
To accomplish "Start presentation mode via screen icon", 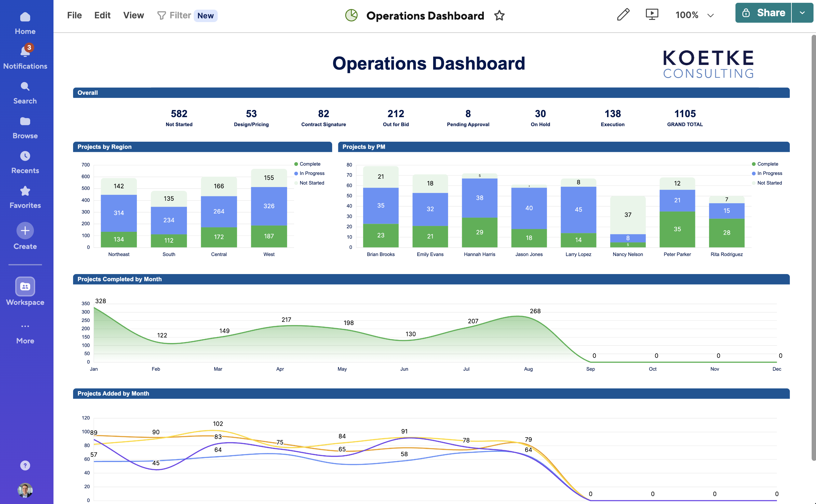I will [x=651, y=15].
